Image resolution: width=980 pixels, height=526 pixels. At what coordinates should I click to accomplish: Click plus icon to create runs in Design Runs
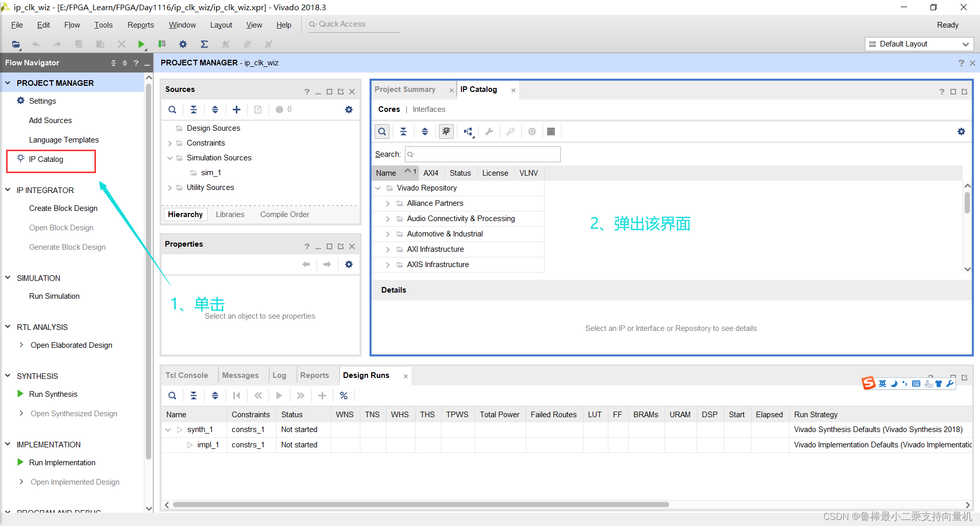click(x=323, y=396)
